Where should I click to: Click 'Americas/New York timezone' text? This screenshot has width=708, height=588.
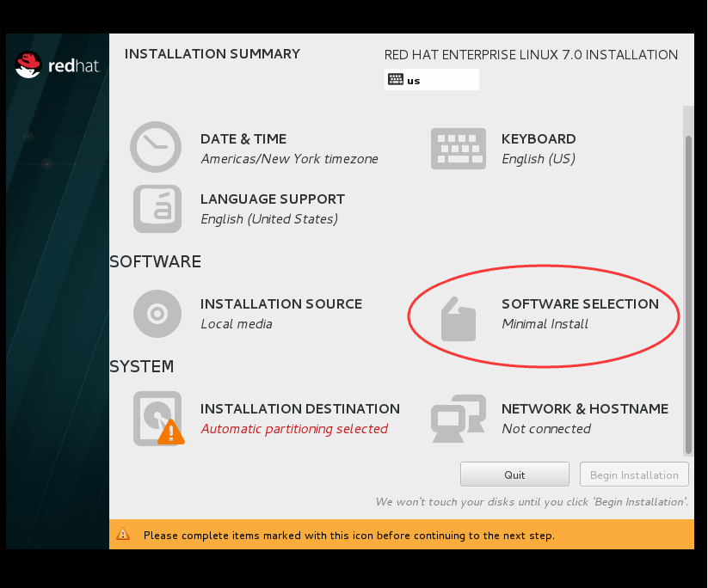pyautogui.click(x=289, y=159)
